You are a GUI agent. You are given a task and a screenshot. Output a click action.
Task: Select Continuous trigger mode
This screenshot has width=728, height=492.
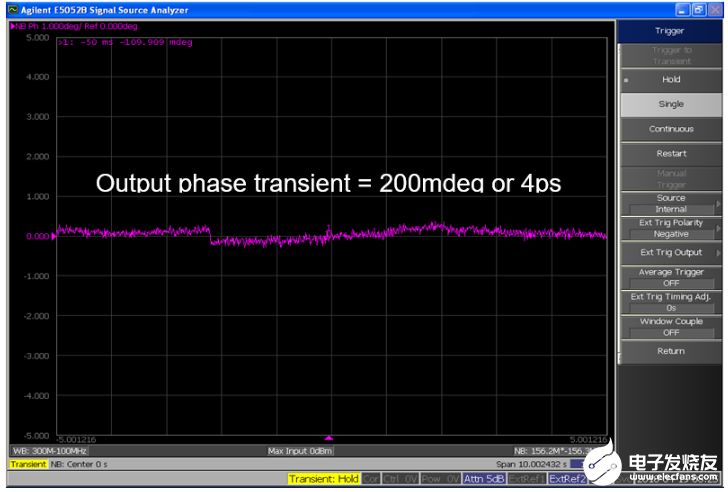tap(671, 129)
